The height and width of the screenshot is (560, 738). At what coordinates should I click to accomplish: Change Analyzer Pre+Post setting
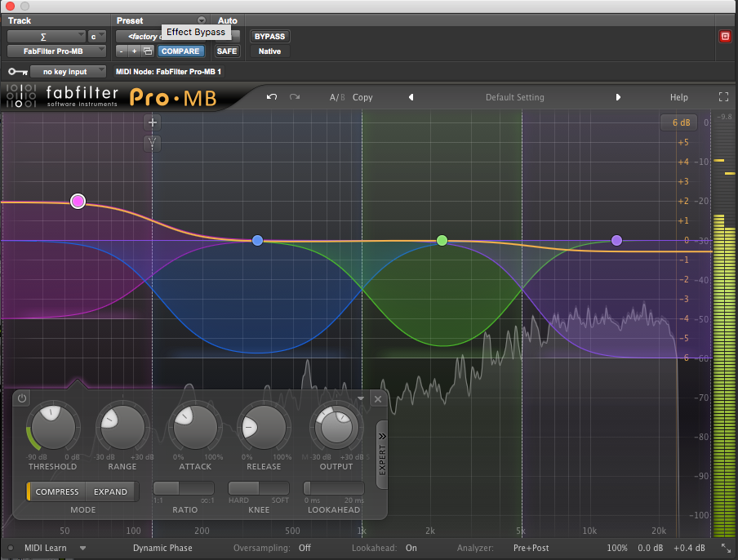click(531, 548)
